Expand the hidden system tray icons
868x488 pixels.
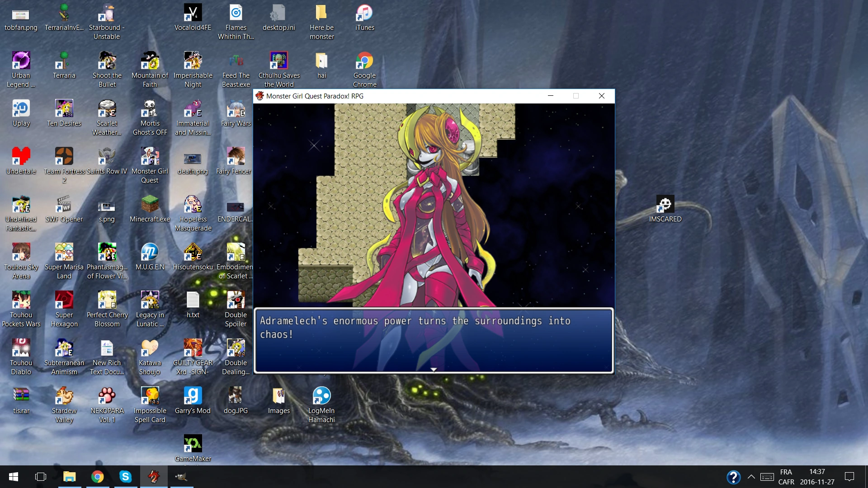coord(751,477)
